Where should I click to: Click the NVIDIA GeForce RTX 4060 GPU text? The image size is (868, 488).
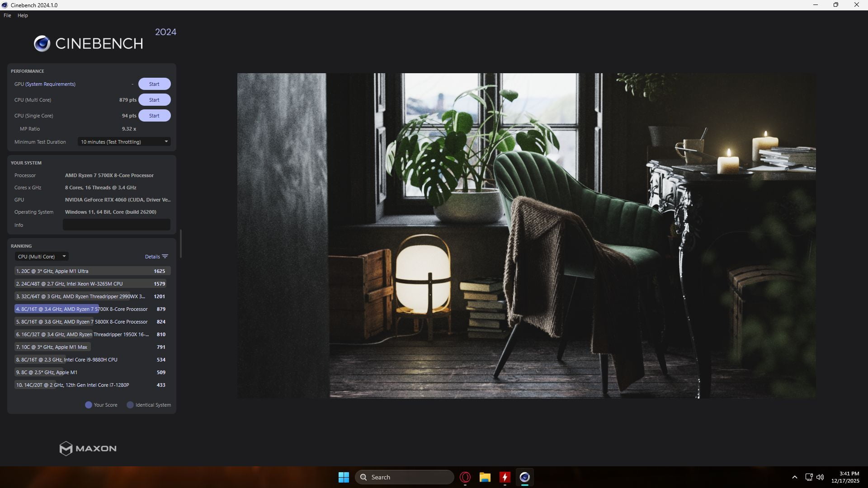coord(118,200)
